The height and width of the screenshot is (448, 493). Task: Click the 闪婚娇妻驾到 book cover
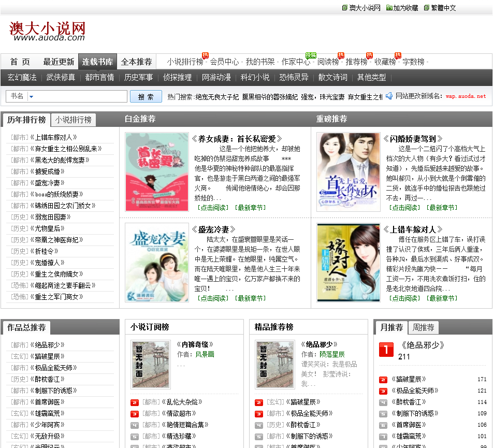point(349,172)
